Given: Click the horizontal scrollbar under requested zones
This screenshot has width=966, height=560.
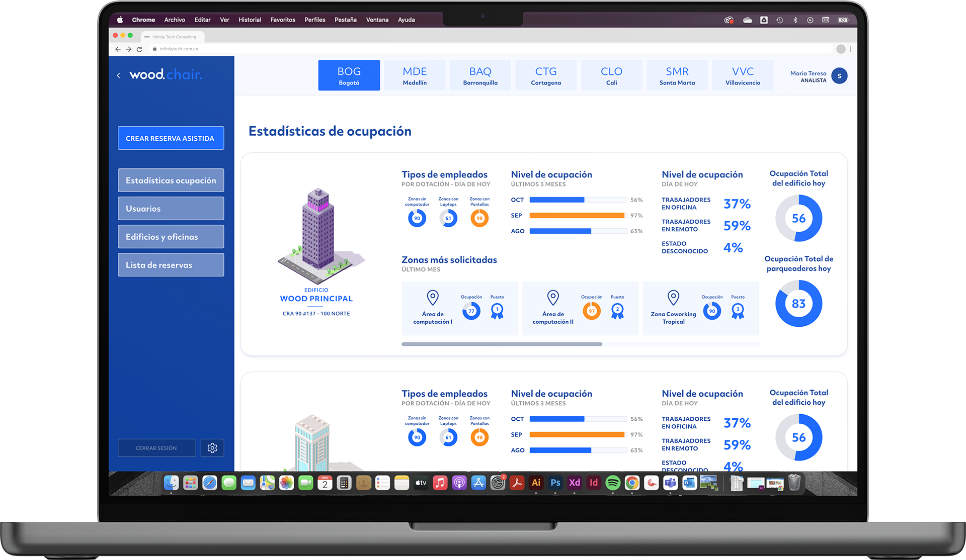Looking at the screenshot, I should tap(502, 344).
